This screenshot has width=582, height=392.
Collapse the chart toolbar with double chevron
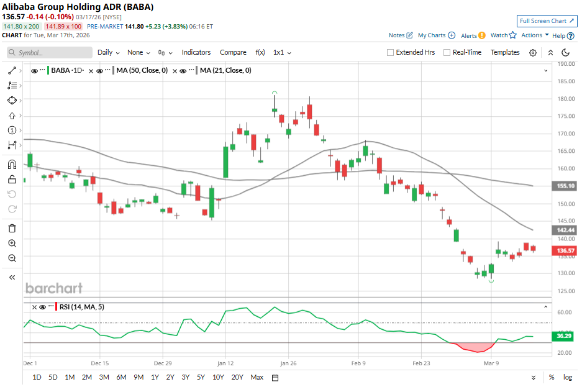point(550,53)
